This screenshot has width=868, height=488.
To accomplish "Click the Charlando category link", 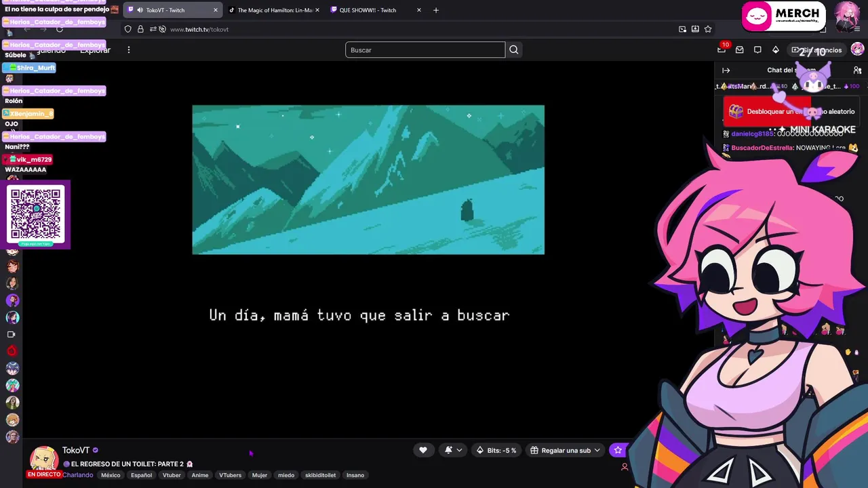I will point(78,475).
